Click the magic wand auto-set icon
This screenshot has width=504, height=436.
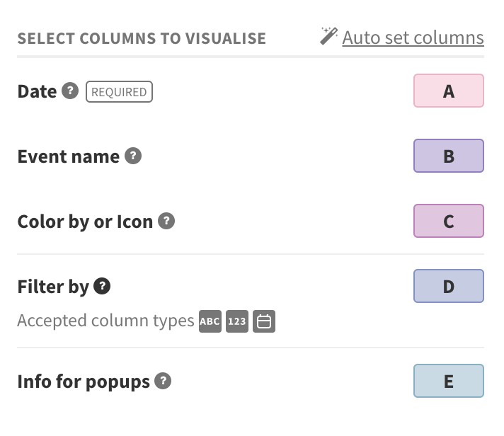[328, 36]
